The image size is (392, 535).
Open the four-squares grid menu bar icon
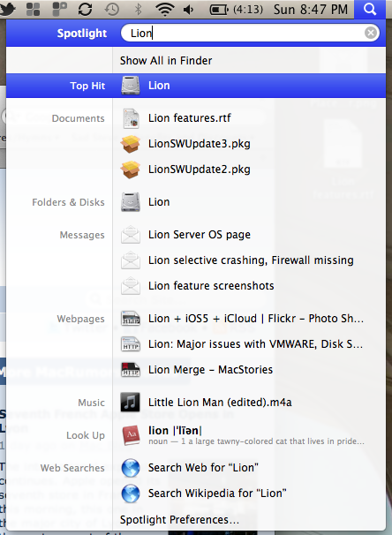pyautogui.click(x=33, y=9)
